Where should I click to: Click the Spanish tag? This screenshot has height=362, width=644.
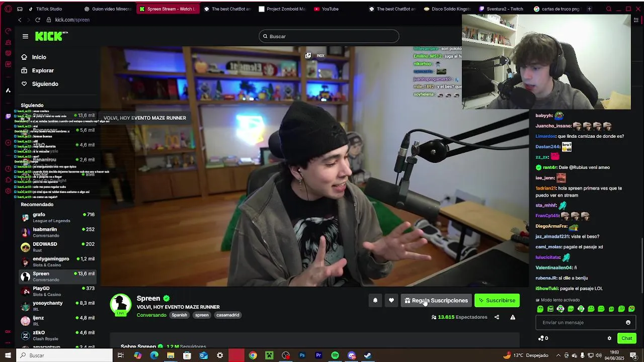[179, 315]
